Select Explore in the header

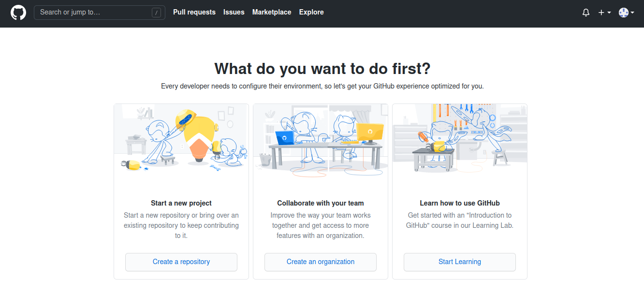(311, 12)
